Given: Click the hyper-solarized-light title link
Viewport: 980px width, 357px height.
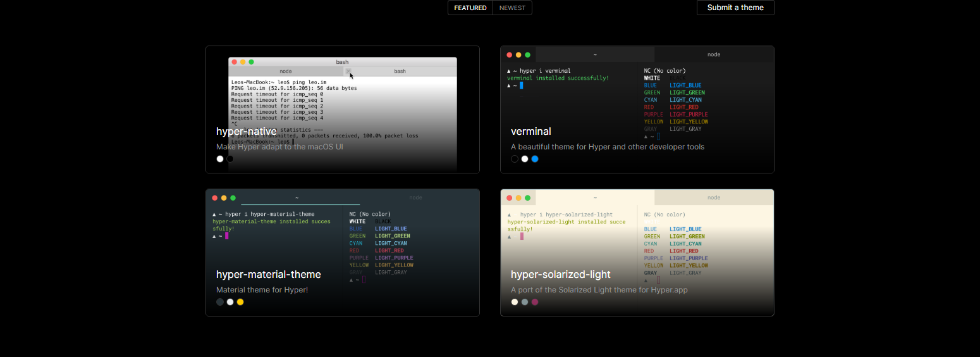Looking at the screenshot, I should click(561, 274).
